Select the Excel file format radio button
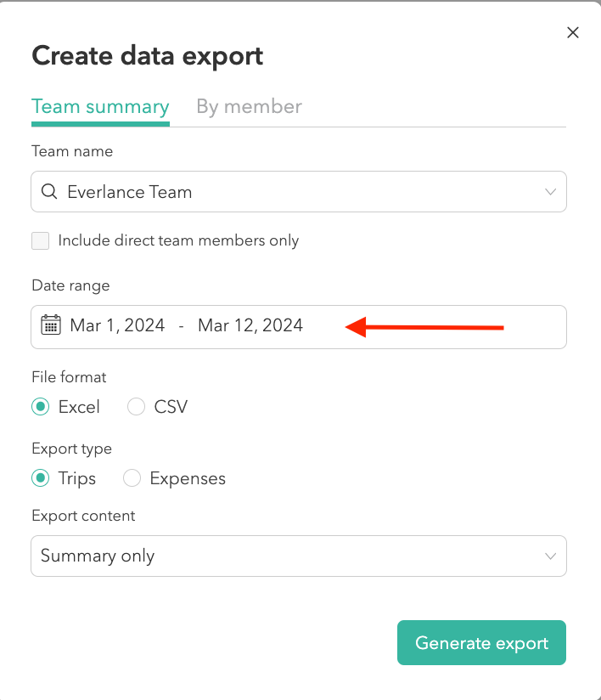 [40, 407]
